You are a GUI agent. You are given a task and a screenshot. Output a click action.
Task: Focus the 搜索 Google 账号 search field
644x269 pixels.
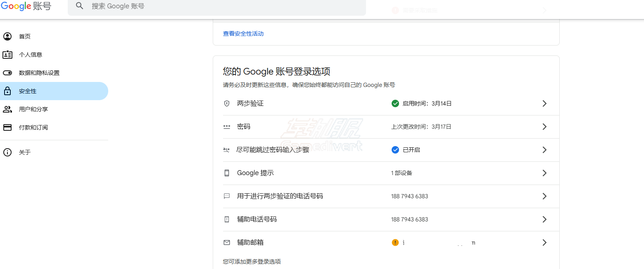pos(217,6)
